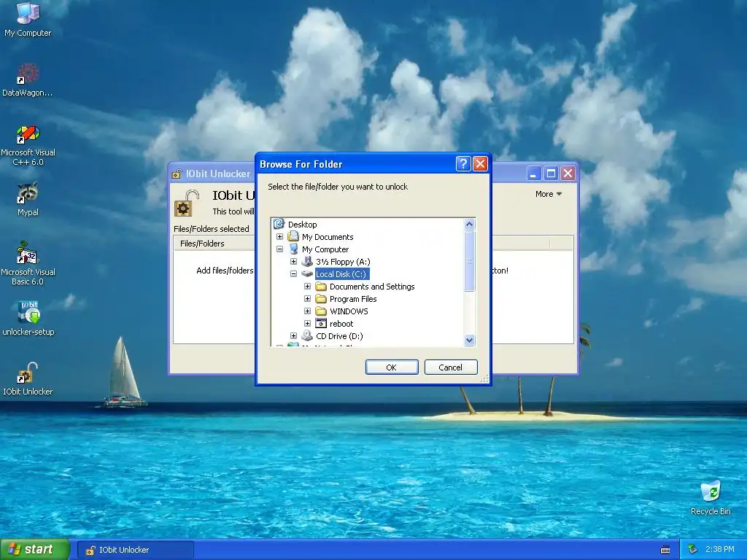Viewport: 747px width, 560px height.
Task: Click the folder tree scrollbar thumb
Action: click(x=469, y=261)
